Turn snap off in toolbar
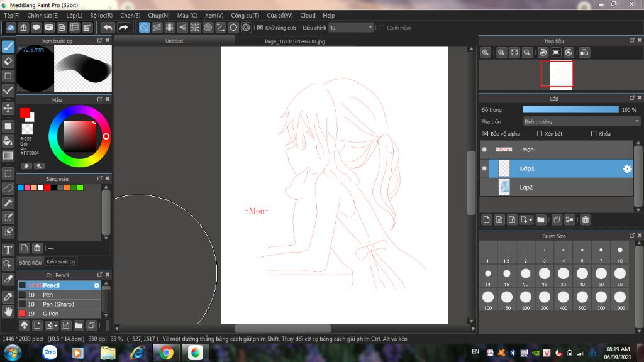This screenshot has height=362, width=644. tap(144, 28)
